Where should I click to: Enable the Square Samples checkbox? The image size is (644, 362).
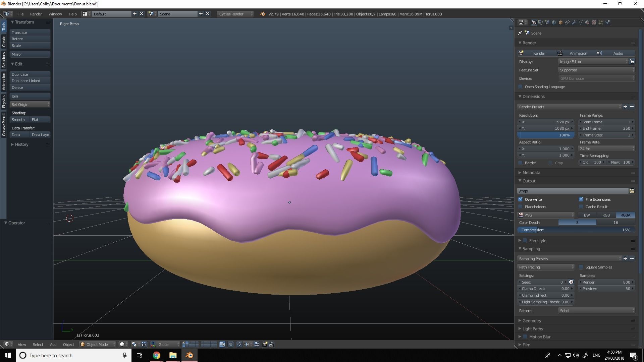[x=581, y=267]
